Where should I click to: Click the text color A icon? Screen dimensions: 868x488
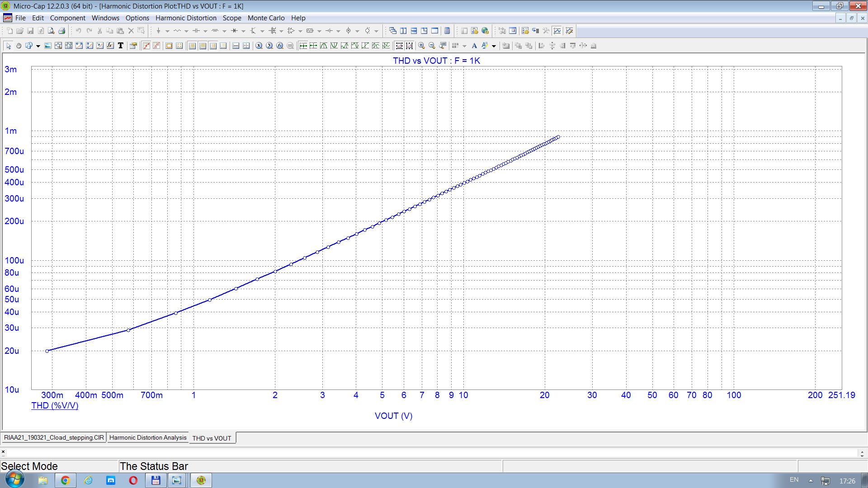(474, 46)
